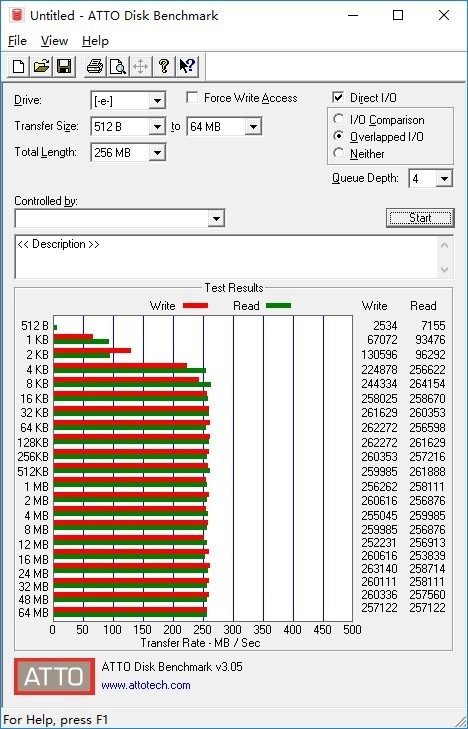
Task: Click the 12 MB write value 252231
Action: 379,543
